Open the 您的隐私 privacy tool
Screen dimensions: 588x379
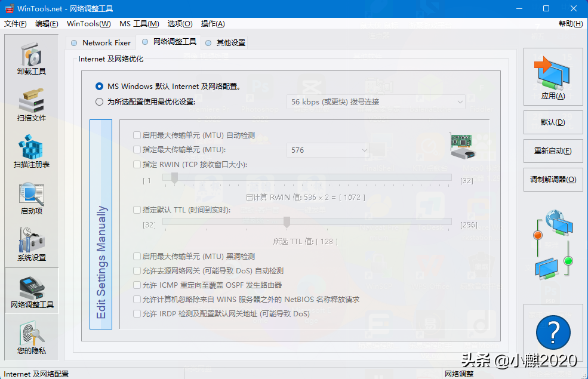click(32, 337)
